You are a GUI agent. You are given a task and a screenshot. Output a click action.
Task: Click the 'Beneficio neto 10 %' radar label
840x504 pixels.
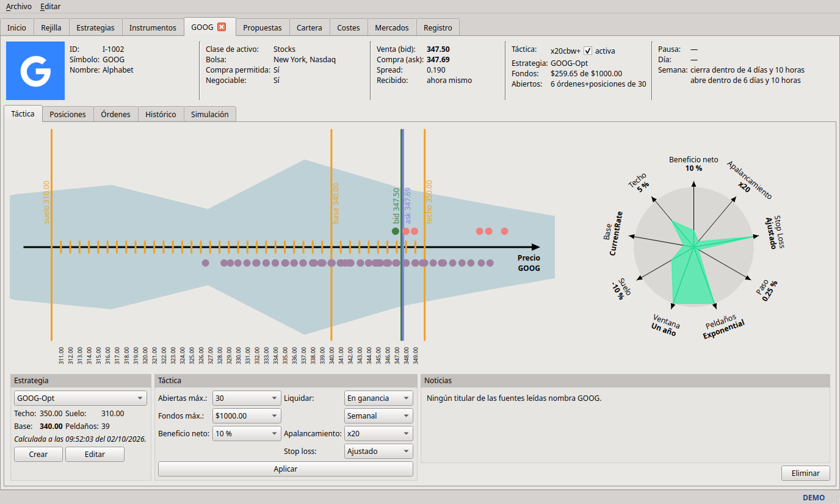click(x=693, y=164)
